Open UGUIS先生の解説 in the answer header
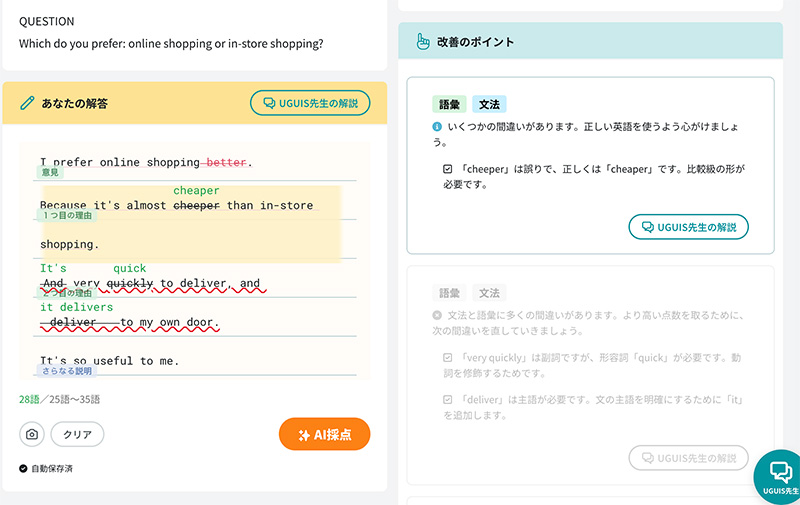This screenshot has height=505, width=800. pyautogui.click(x=310, y=103)
